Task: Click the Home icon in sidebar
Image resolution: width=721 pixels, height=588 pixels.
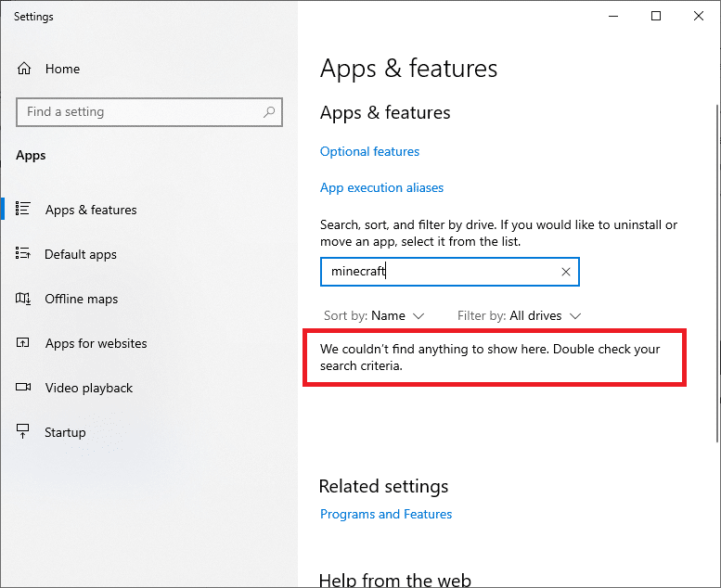Action: point(25,69)
